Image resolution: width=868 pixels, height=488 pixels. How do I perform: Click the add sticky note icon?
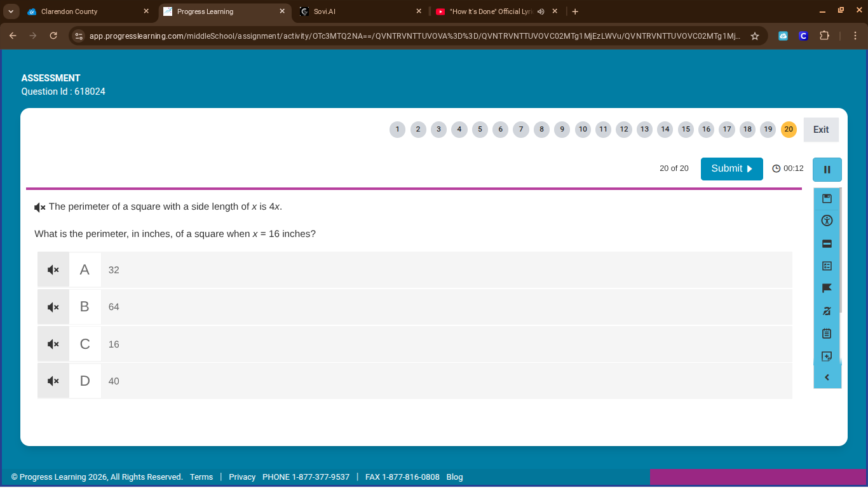pos(827,356)
